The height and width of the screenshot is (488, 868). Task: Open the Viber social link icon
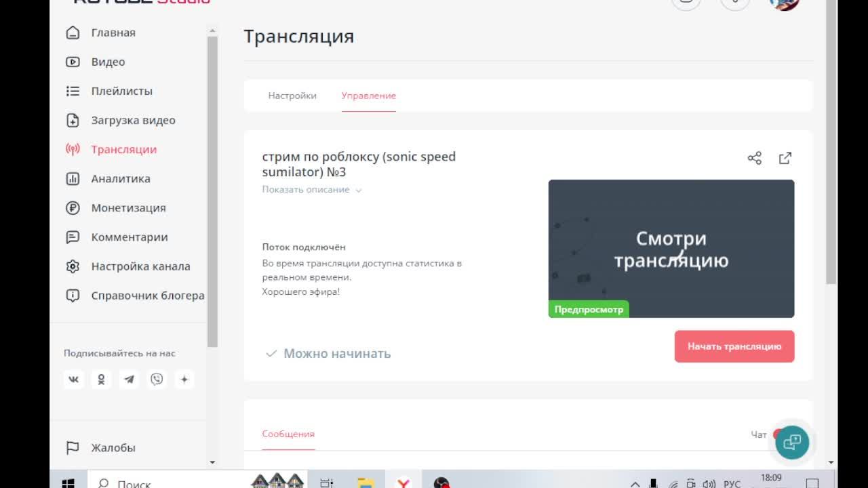pos(157,380)
